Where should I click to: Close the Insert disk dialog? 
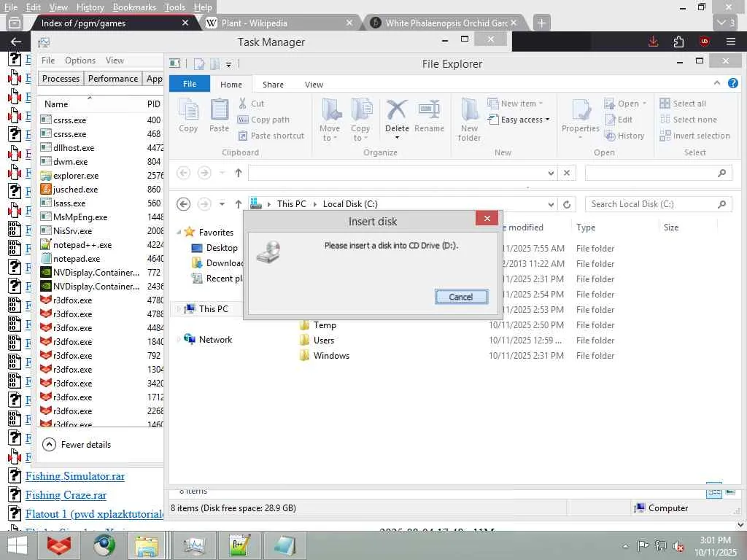[x=487, y=219]
